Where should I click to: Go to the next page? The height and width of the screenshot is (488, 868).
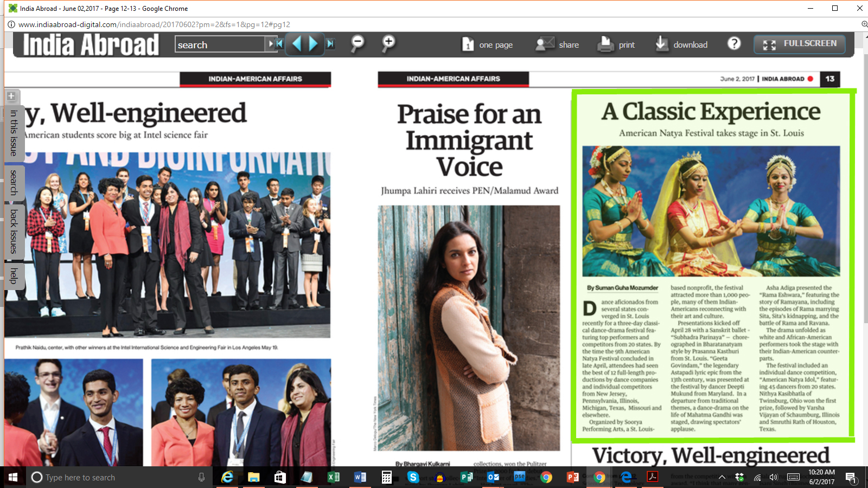point(314,43)
